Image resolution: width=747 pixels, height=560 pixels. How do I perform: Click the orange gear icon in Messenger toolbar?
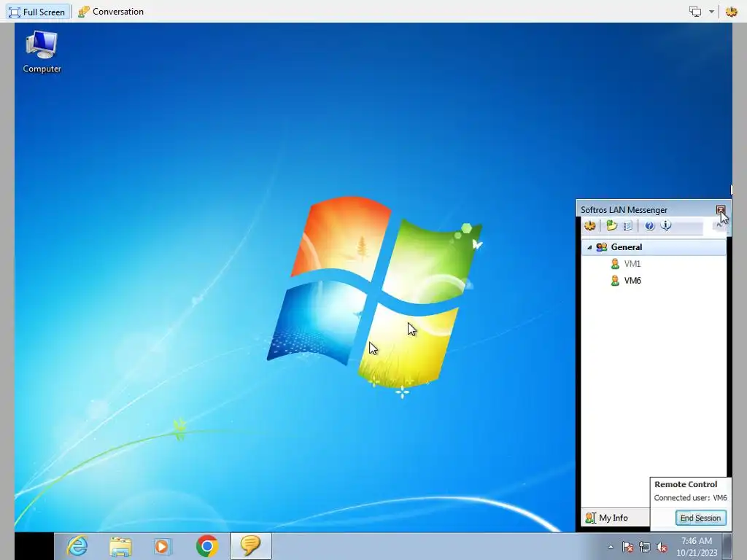point(589,226)
